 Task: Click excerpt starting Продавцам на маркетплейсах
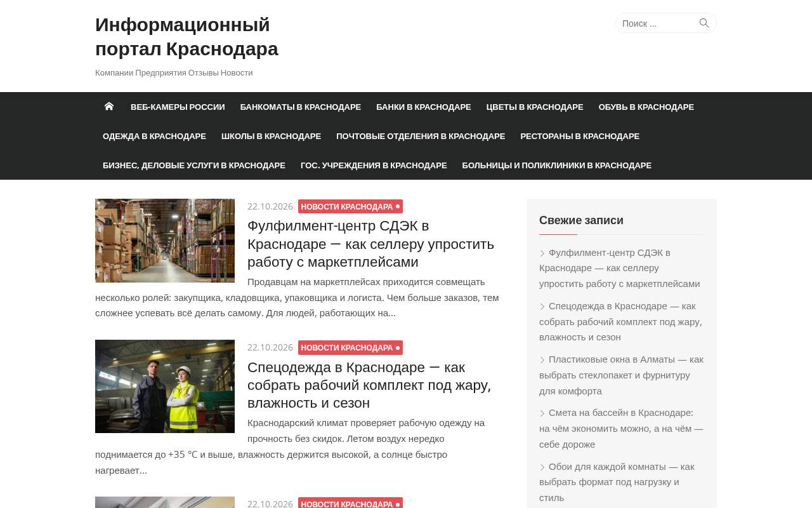[x=297, y=297]
